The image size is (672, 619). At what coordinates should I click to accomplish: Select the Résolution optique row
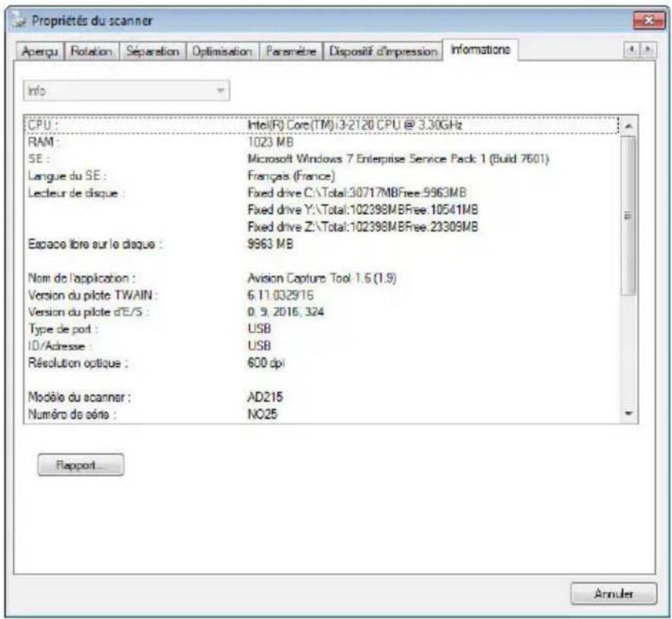pos(322,362)
